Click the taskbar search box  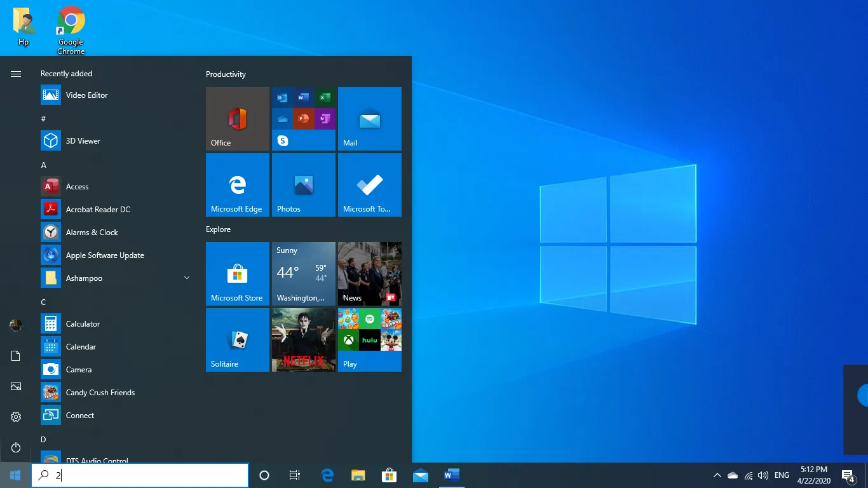tap(140, 475)
